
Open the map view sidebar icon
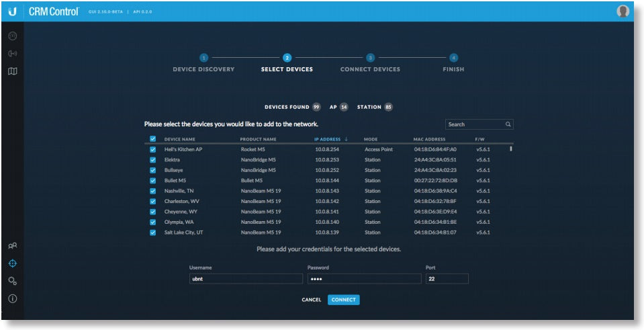13,71
